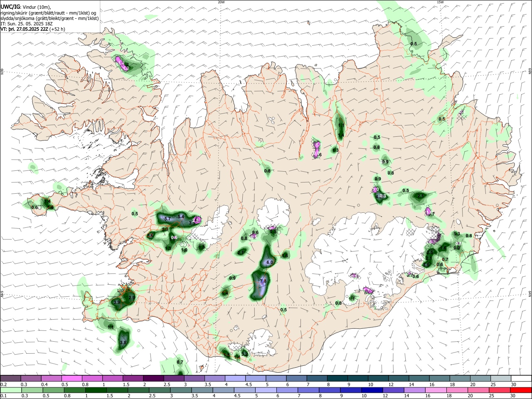532x399 pixels.
Task: Click the valid time 'VT: þri. 27.05.2025 22Z'
Action: [x=24, y=29]
